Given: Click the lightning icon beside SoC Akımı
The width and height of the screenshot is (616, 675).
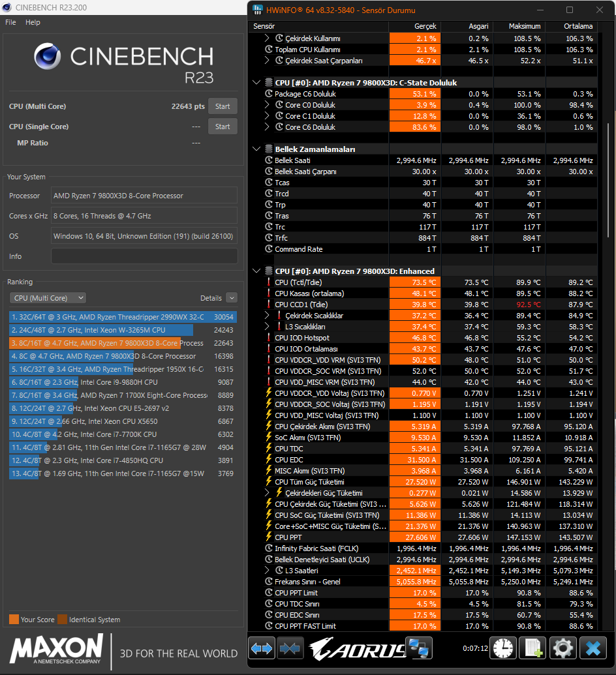Looking at the screenshot, I should click(269, 438).
